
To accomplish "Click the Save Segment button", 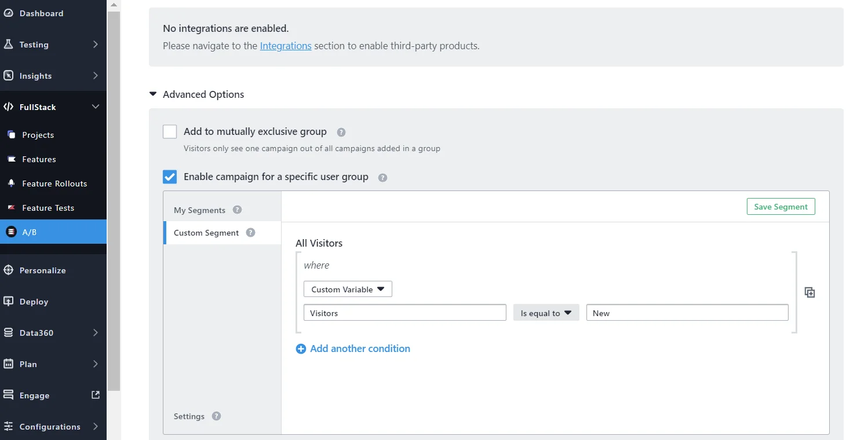I will [781, 207].
